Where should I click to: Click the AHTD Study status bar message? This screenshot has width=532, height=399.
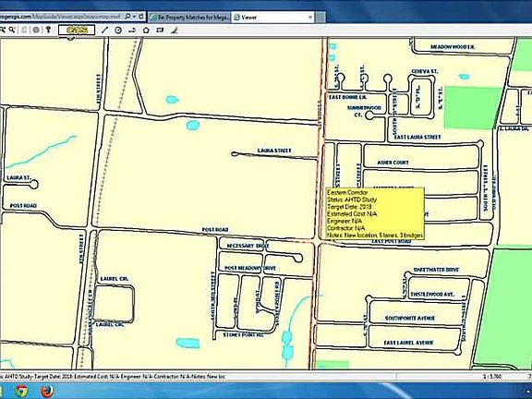coord(113,376)
